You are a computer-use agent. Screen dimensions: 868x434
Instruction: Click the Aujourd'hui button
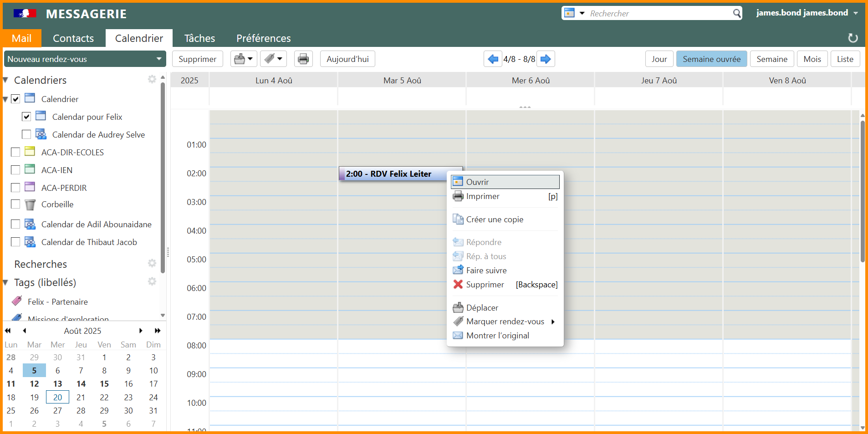tap(347, 59)
